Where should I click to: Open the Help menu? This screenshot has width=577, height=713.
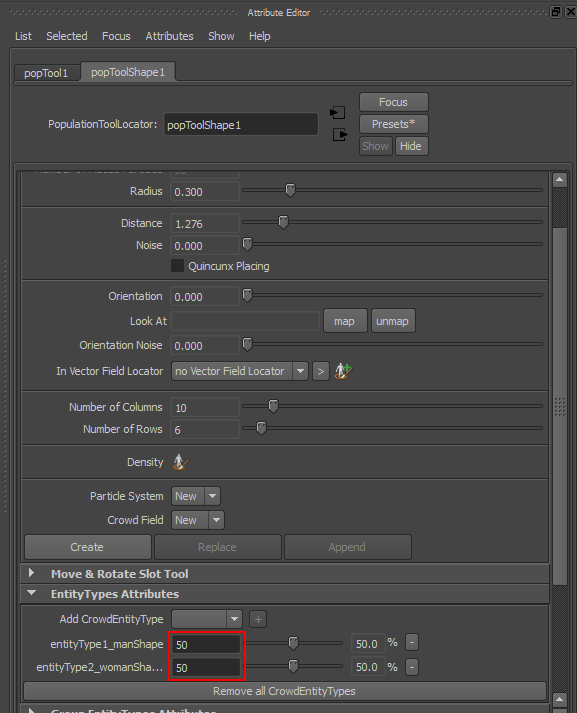pyautogui.click(x=260, y=36)
